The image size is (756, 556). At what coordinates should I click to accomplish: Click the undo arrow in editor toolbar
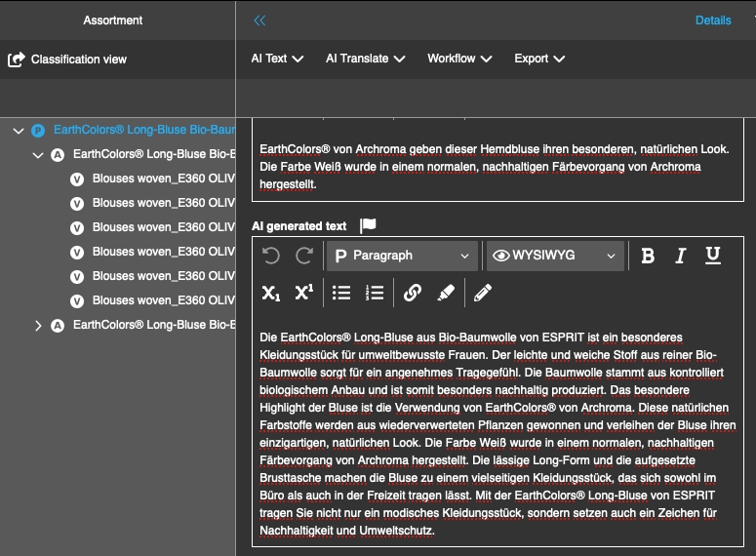point(271,256)
